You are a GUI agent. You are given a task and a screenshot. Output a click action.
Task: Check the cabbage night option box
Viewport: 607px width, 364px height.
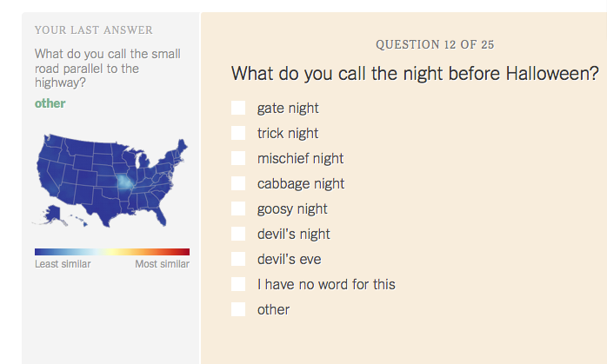click(x=238, y=183)
